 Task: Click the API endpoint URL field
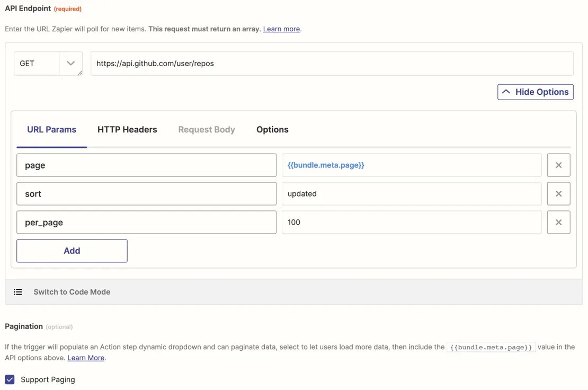click(332, 64)
